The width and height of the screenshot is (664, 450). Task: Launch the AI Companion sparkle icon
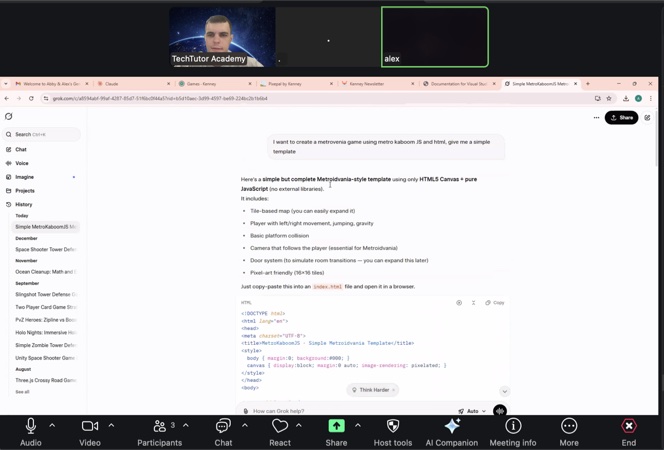click(452, 426)
